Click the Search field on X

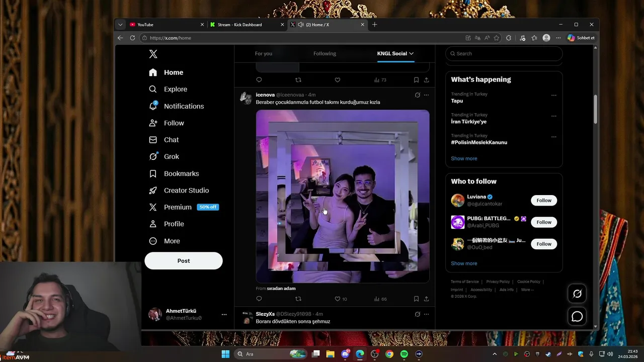(x=504, y=53)
